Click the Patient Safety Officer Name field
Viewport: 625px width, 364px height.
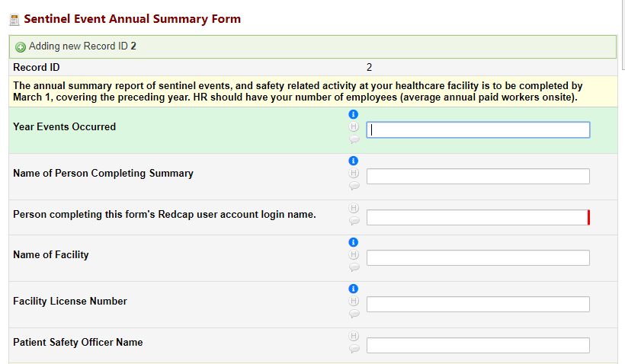pos(478,345)
